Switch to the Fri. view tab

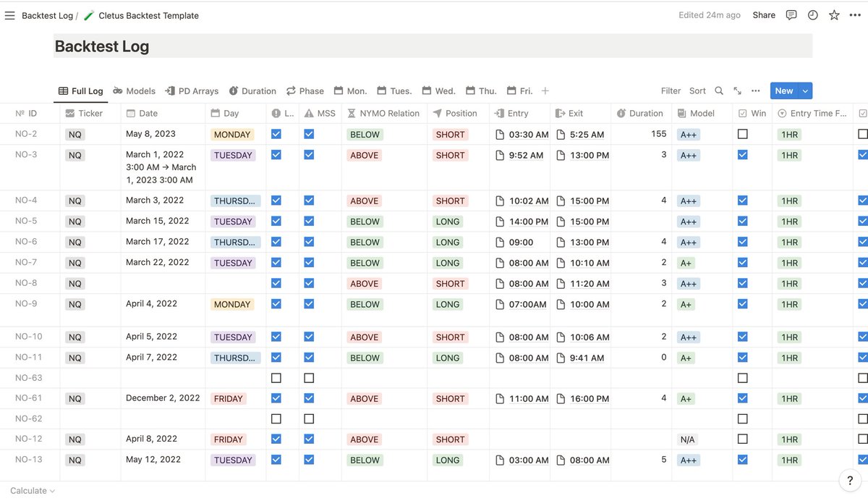click(520, 90)
